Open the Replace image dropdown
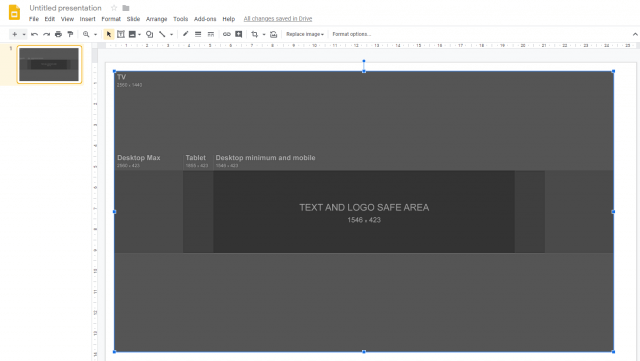Screen dimensions: 640x361 [x=305, y=34]
